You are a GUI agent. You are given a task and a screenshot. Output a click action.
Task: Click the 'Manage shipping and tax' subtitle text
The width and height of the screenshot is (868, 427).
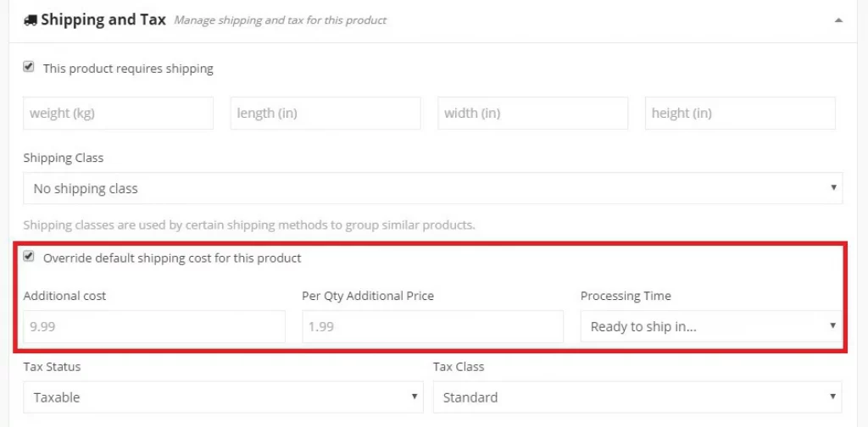280,20
